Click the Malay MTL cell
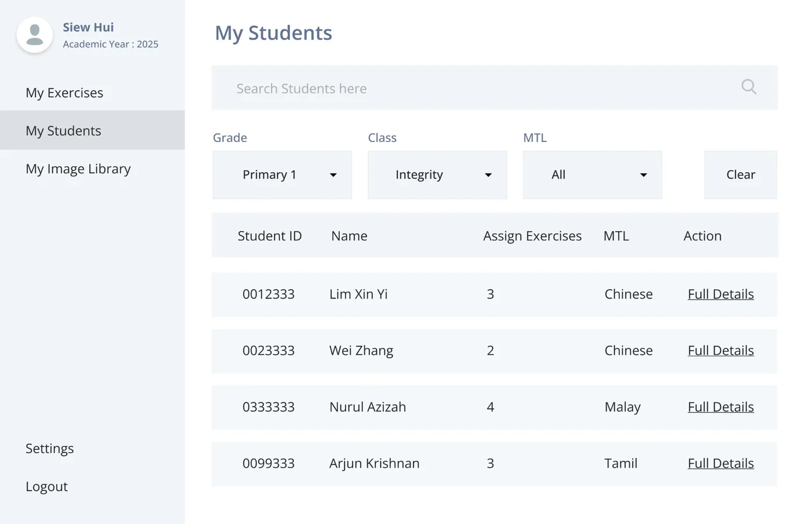The image size is (812, 524). point(622,407)
